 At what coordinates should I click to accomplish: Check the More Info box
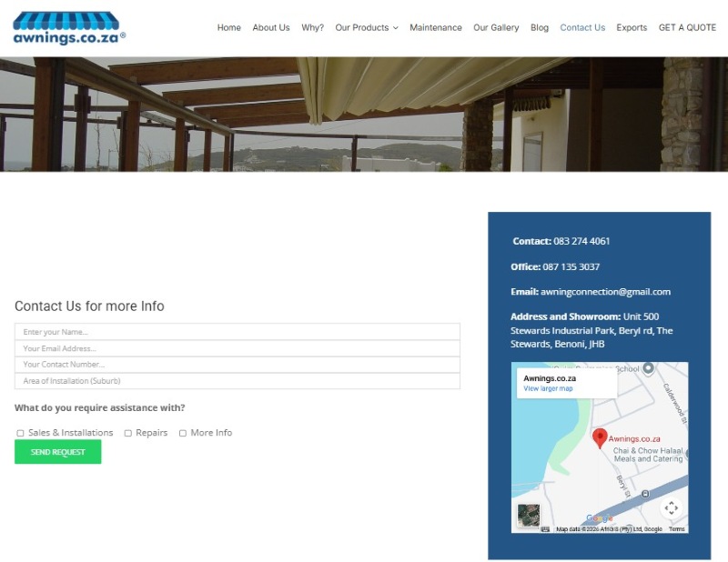[x=183, y=432]
